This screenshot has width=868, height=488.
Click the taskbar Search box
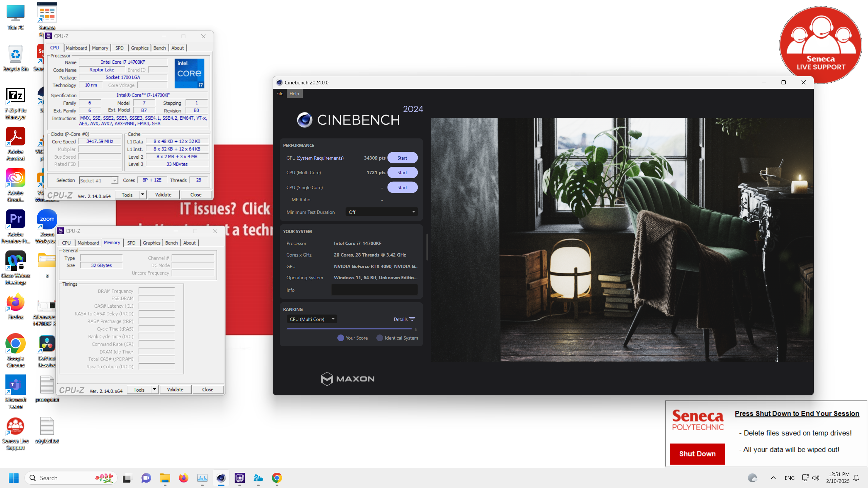coord(71,478)
